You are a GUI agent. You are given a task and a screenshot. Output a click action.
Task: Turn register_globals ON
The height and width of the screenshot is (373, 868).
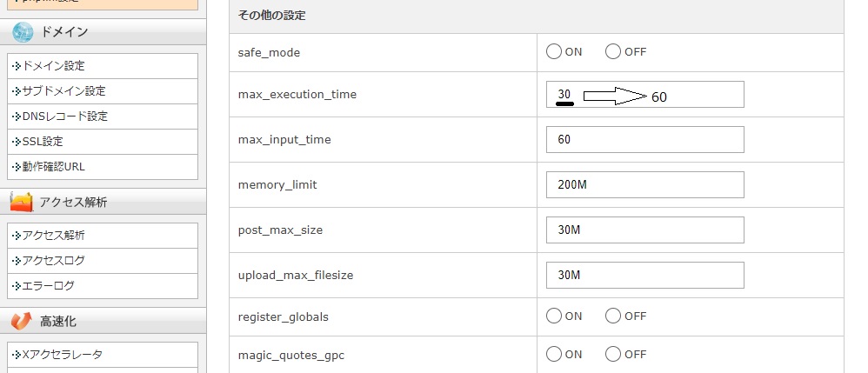554,316
